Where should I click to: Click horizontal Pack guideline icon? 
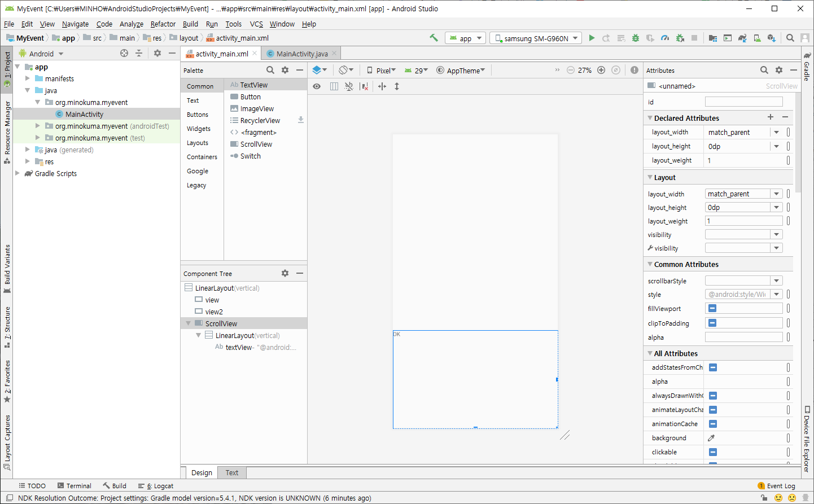tap(382, 86)
